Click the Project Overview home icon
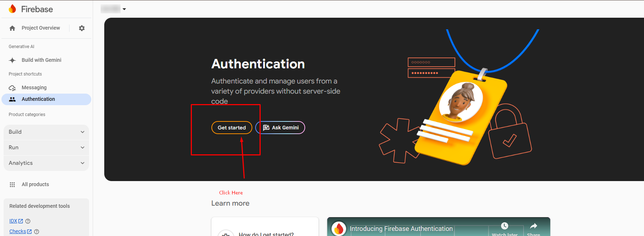The image size is (644, 236). pos(12,28)
